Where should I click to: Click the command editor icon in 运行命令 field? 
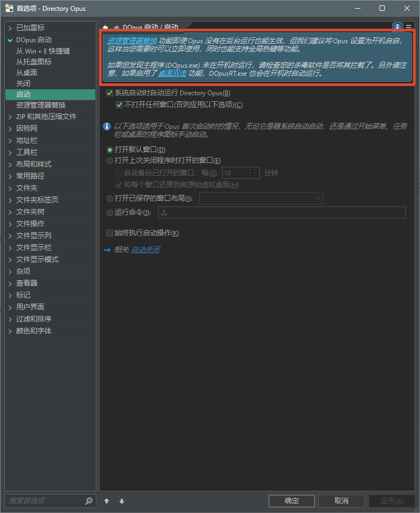click(164, 213)
